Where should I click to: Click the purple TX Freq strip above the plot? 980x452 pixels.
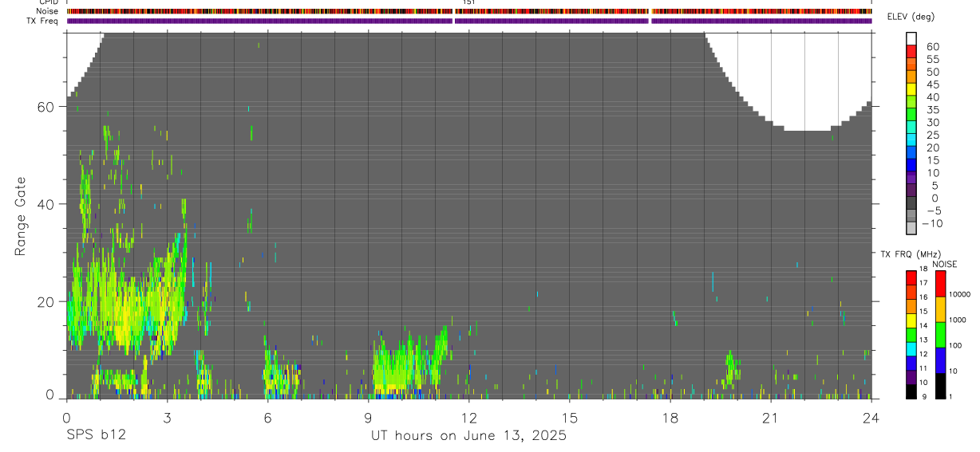469,21
